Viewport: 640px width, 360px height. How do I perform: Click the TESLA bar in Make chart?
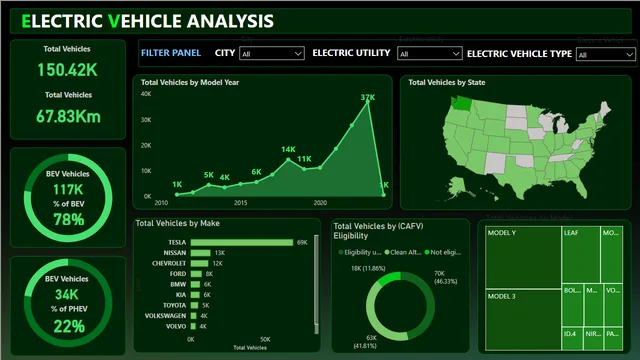click(242, 242)
